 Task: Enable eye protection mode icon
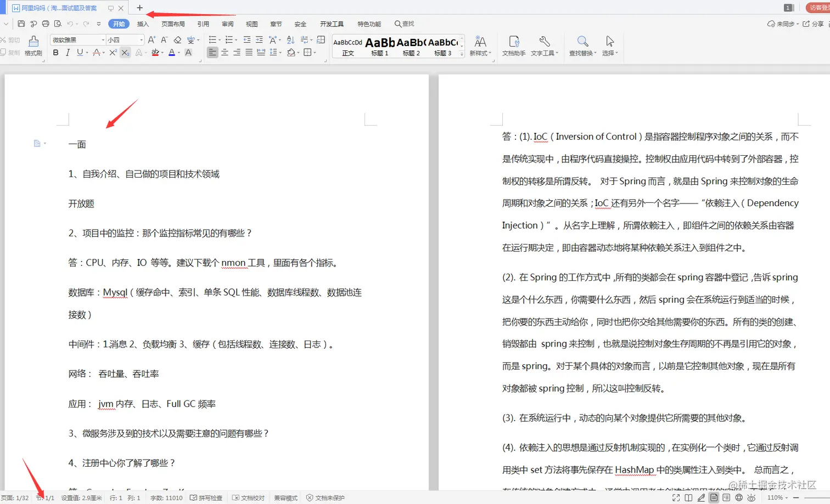(x=752, y=497)
